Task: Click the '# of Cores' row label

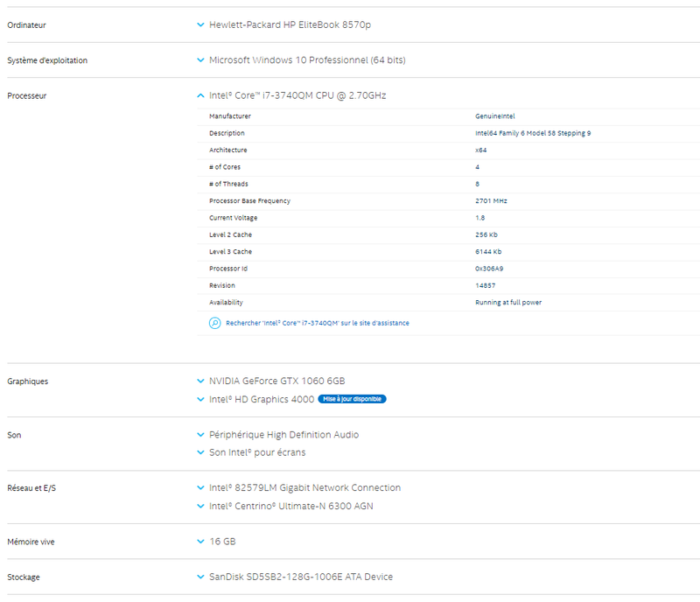Action: (x=225, y=167)
